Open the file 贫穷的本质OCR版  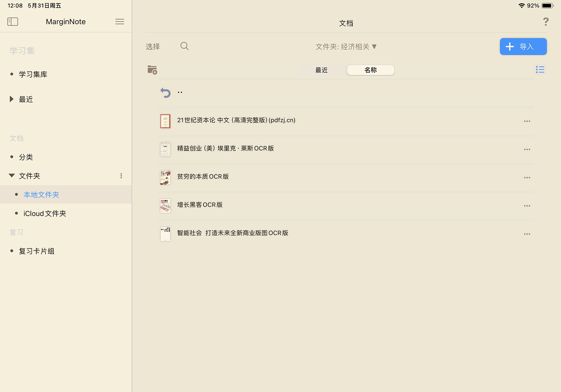203,177
